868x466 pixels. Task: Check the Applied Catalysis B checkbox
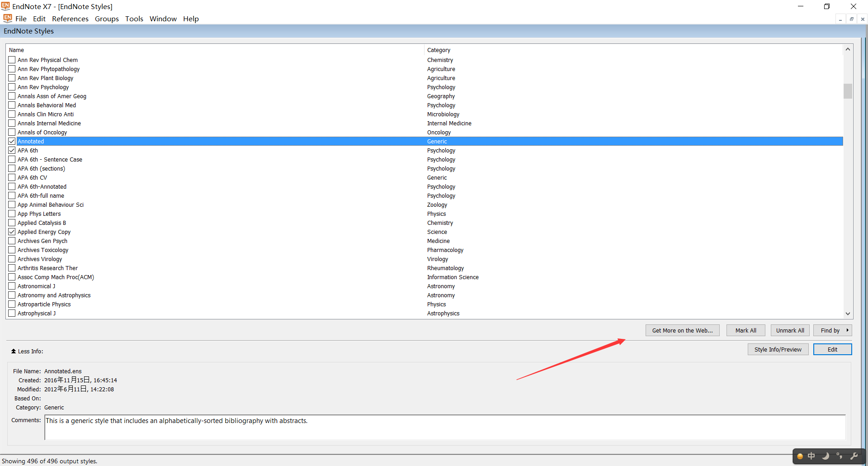[12, 223]
